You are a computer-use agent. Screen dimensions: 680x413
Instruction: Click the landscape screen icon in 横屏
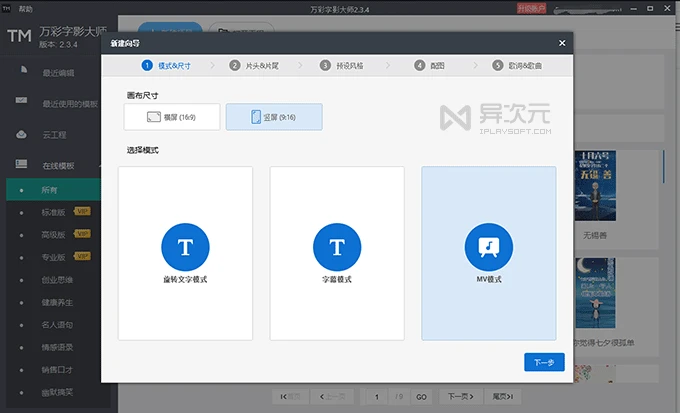[x=154, y=117]
